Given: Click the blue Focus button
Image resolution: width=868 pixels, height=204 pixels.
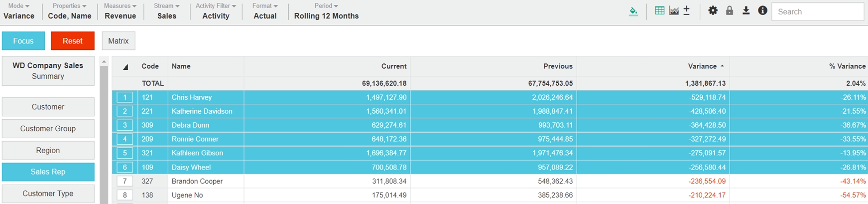Looking at the screenshot, I should pos(23,41).
